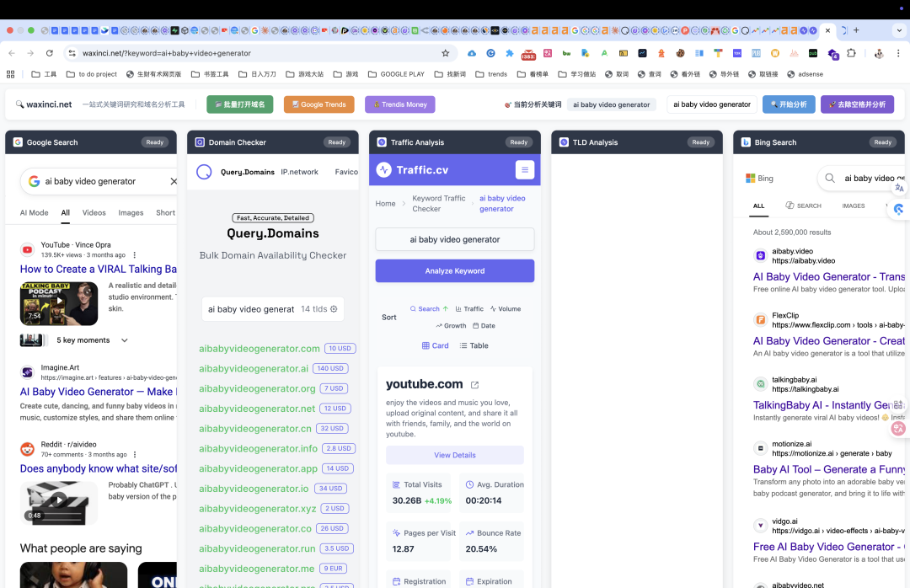Select Bing IMAGES tab

pyautogui.click(x=853, y=206)
